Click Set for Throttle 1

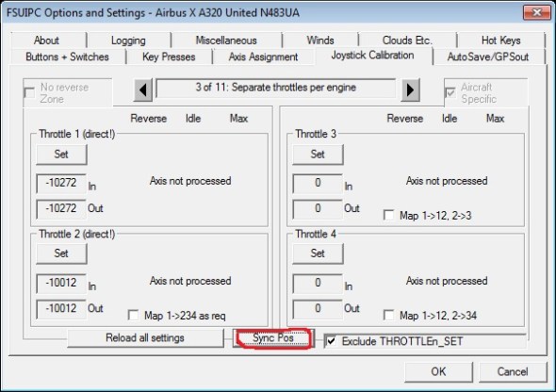(x=61, y=155)
